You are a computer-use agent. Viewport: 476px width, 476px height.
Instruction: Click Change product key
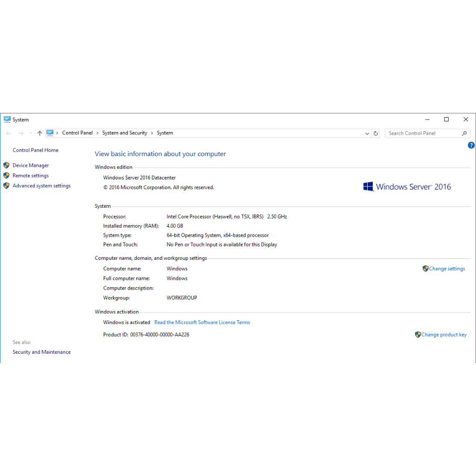(x=443, y=335)
